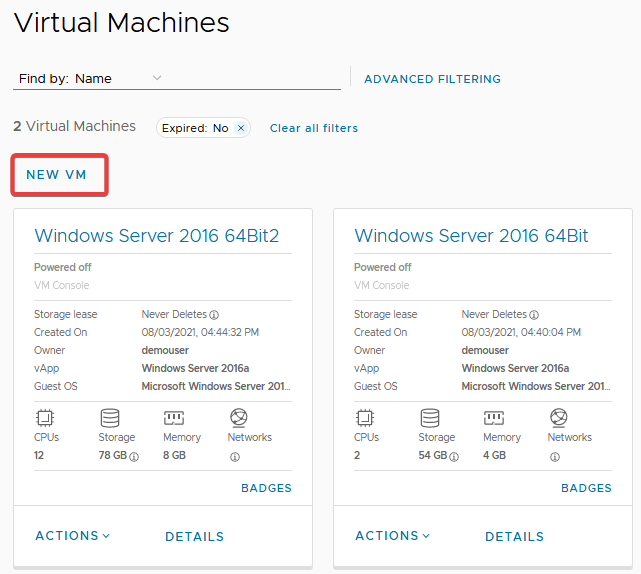
Task: Click the Storage disk icon on Windows Server 2016 64Bit2 card
Action: coord(109,418)
